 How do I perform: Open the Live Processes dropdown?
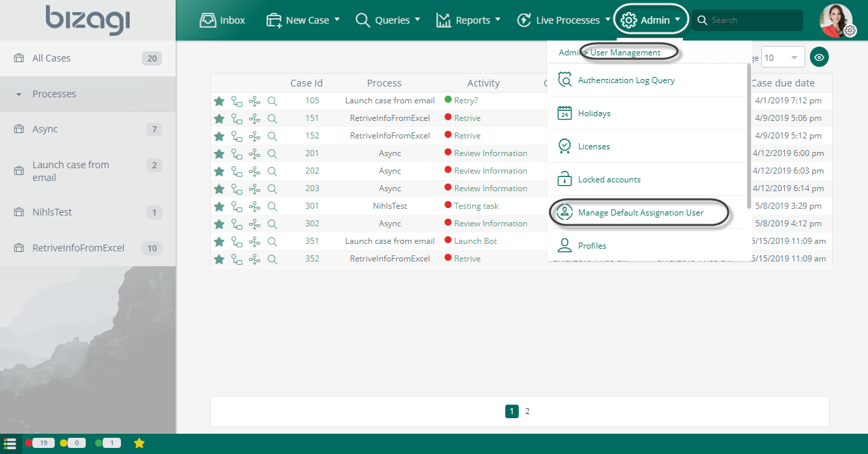563,20
